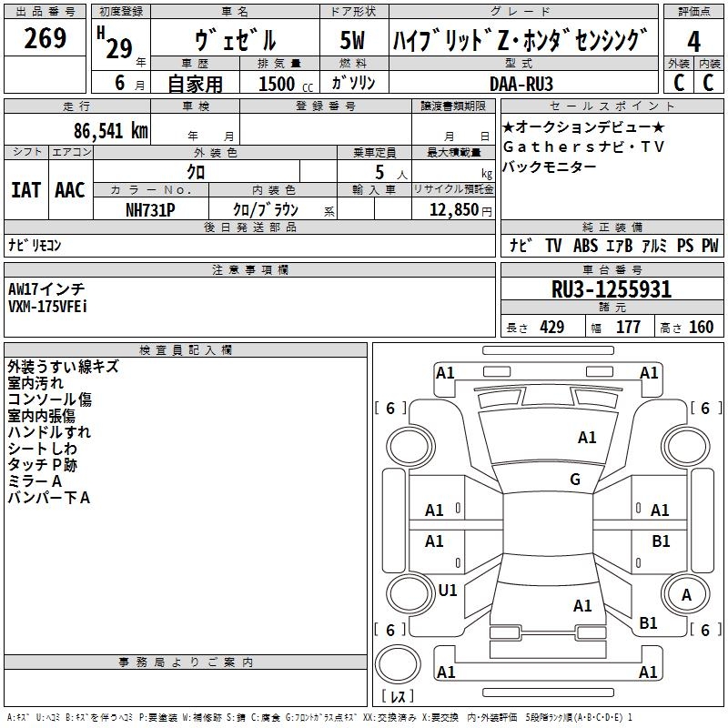Click the lot number 269
The image size is (728, 728).
click(x=45, y=39)
